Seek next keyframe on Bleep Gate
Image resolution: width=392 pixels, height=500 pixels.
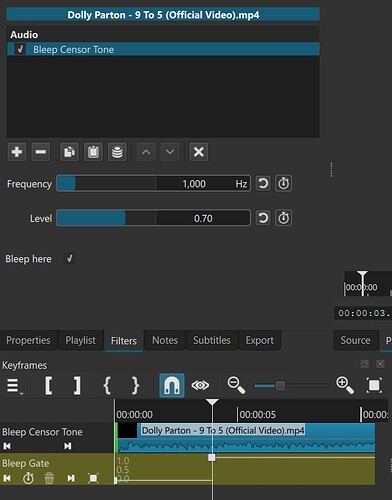(x=71, y=478)
